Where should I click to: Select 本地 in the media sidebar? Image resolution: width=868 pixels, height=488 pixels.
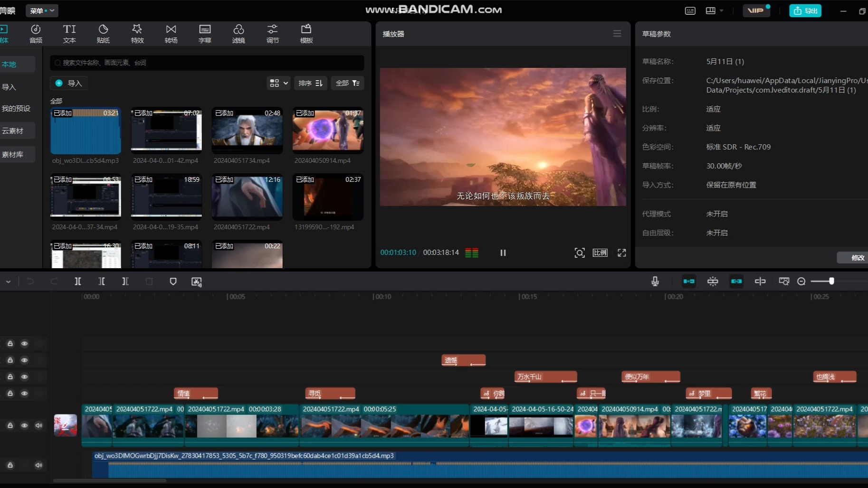[x=17, y=64]
